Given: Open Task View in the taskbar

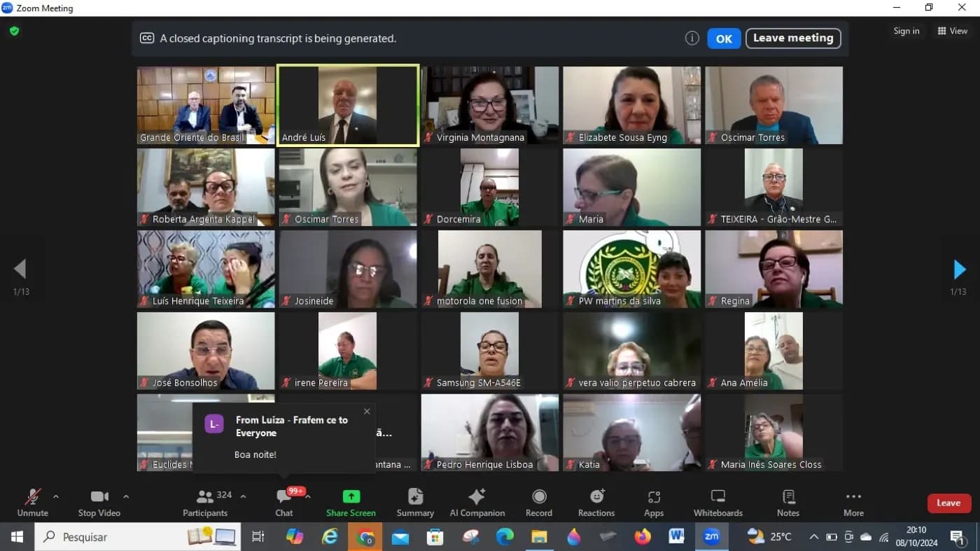Looking at the screenshot, I should click(258, 537).
